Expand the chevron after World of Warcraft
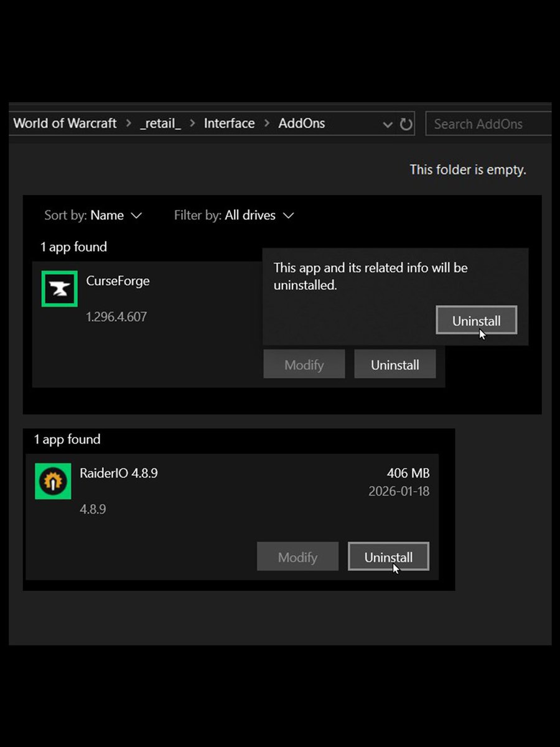Screen dimensions: 560x747 [x=129, y=124]
